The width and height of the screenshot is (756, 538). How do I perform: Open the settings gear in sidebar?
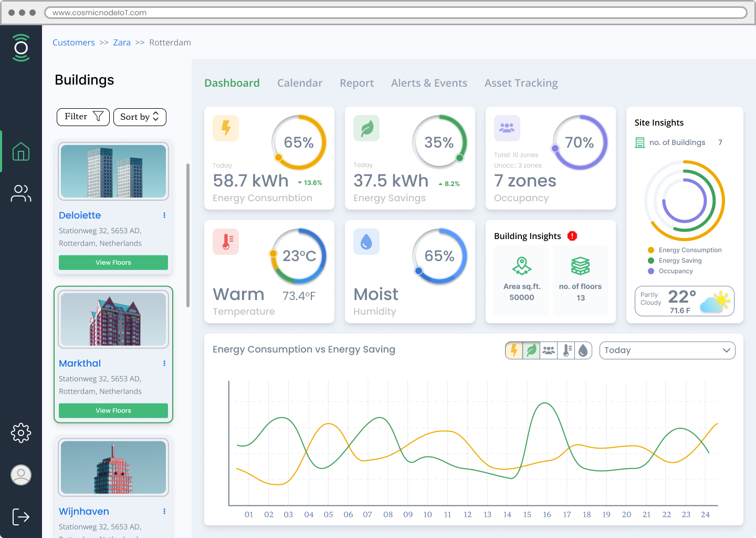point(21,433)
